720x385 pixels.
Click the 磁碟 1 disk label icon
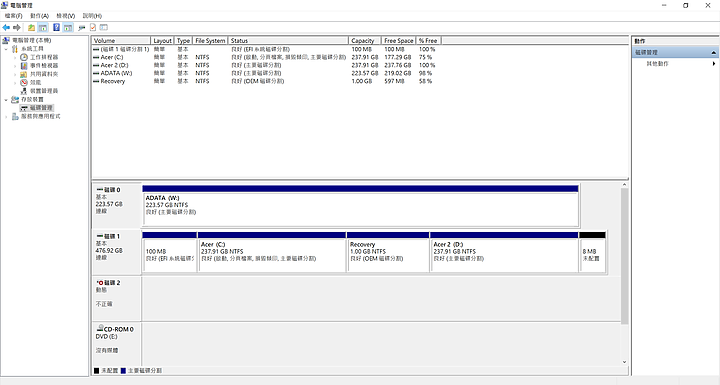[99, 236]
